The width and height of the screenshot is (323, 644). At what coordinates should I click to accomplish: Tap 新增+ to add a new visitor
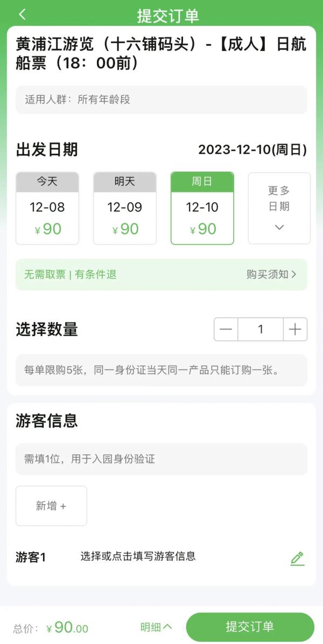[51, 505]
